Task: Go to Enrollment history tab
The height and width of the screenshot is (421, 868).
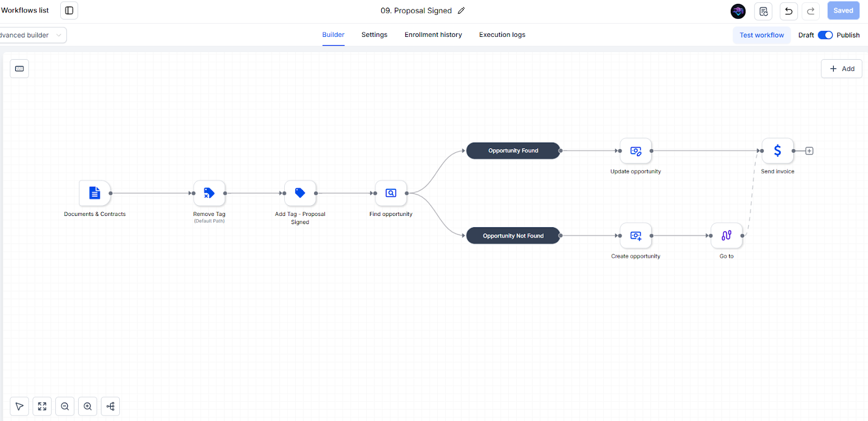Action: (x=433, y=35)
